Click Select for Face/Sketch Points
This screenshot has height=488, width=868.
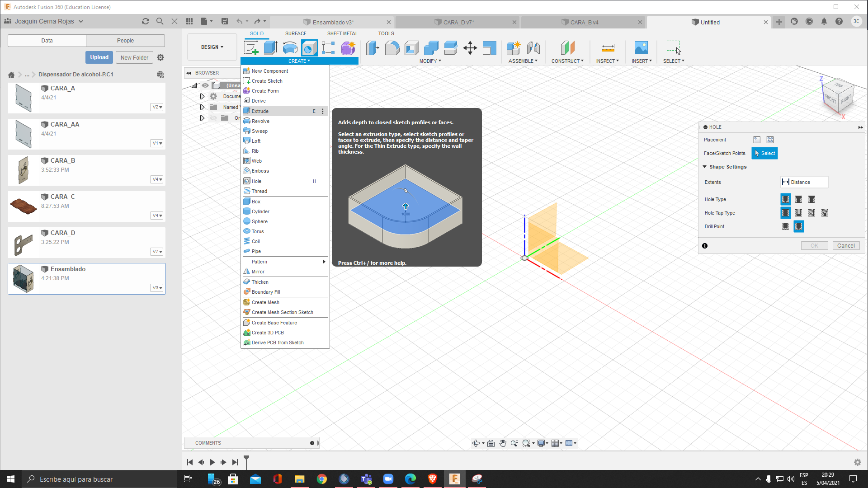pos(764,153)
